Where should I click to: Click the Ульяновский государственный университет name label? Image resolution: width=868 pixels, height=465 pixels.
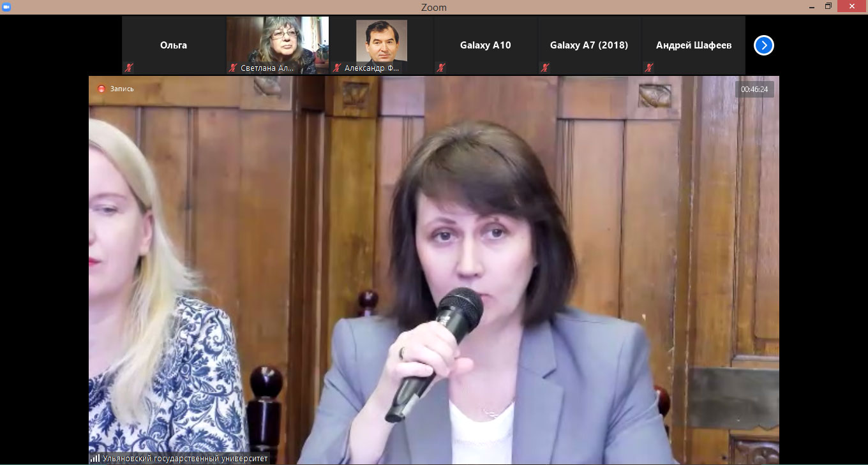(x=185, y=458)
